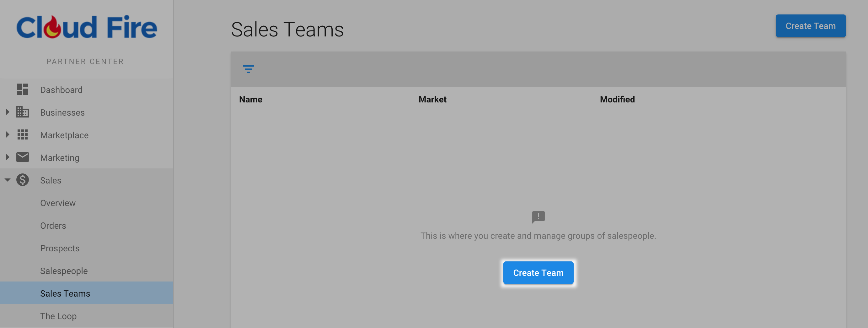Click the highlighted center Create Team button
The width and height of the screenshot is (868, 328).
point(538,273)
